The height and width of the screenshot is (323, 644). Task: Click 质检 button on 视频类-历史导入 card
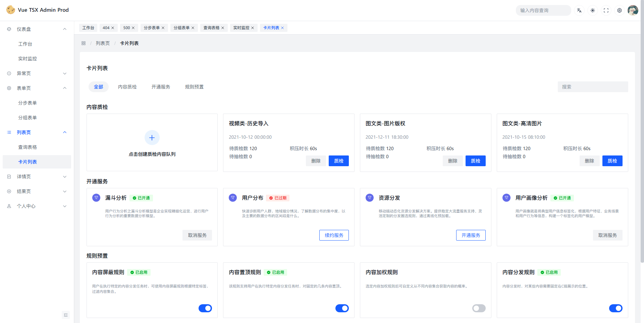pos(338,161)
